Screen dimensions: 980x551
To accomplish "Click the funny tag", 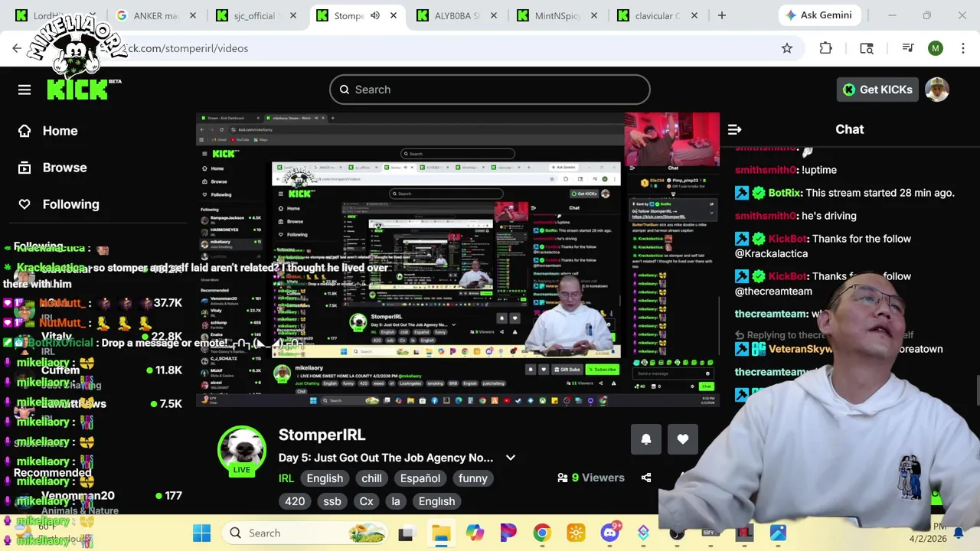I will click(472, 478).
